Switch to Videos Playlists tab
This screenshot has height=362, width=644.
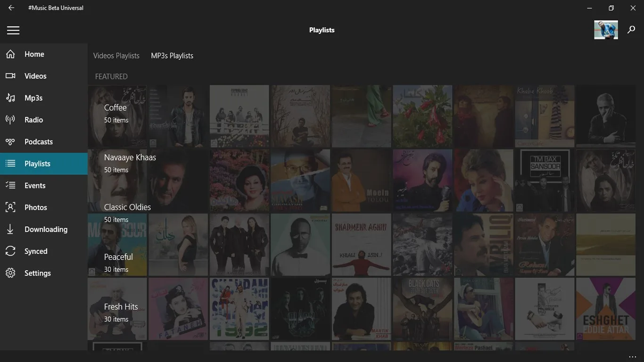click(x=116, y=56)
